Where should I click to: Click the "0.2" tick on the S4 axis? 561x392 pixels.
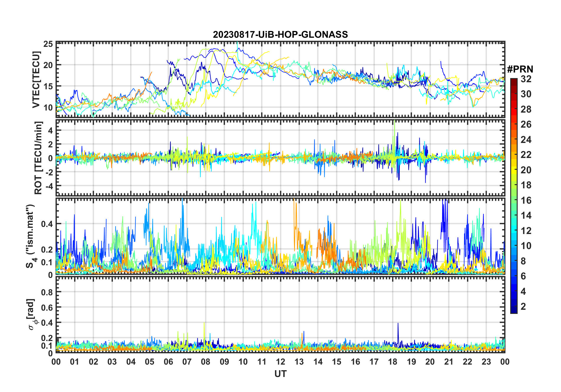click(47, 249)
